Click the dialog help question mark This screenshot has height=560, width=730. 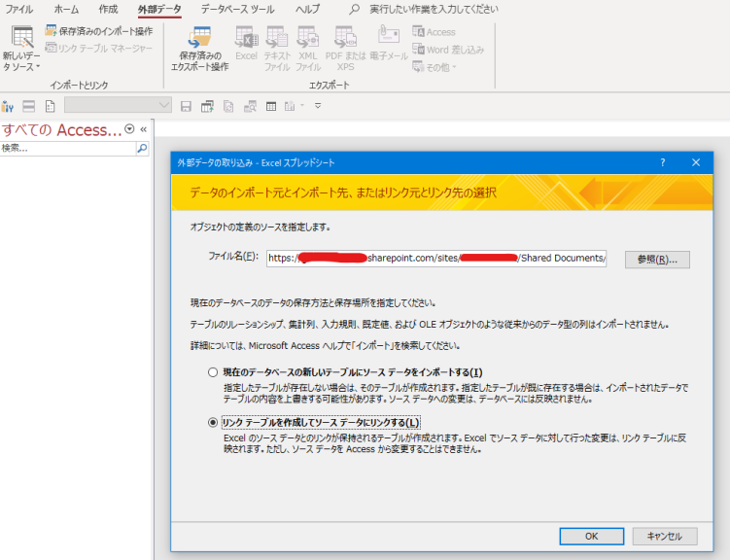[x=663, y=162]
